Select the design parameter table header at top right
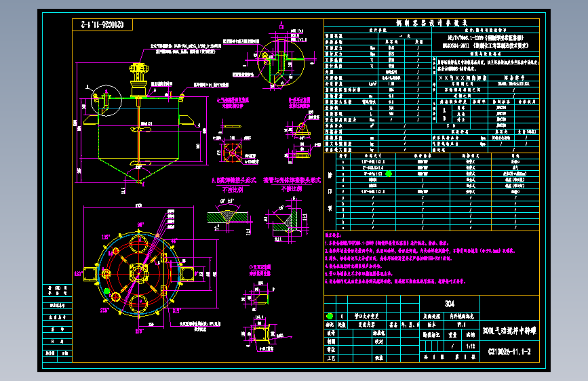Viewport: 588px width, 381px height. coord(431,23)
